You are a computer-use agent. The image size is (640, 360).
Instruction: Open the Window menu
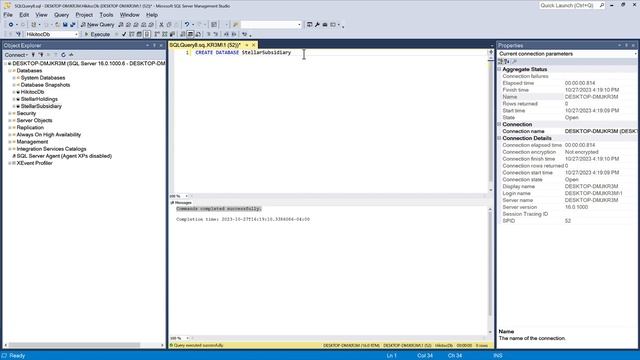tap(129, 15)
